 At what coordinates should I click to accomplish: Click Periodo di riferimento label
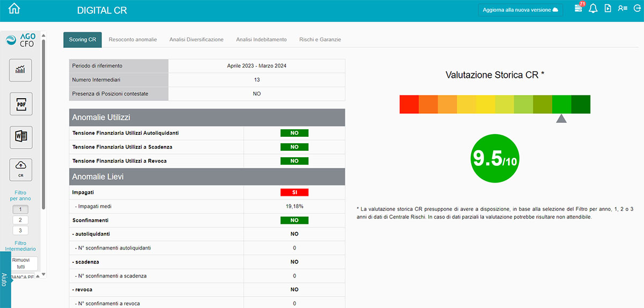coord(97,66)
